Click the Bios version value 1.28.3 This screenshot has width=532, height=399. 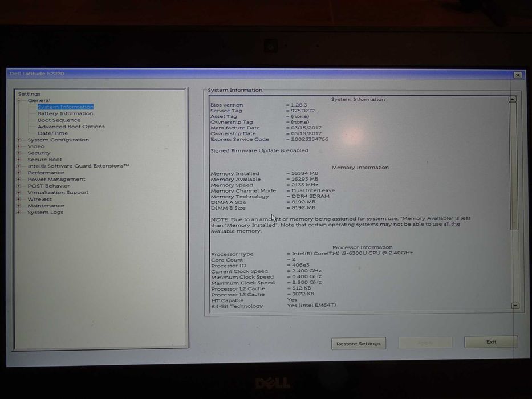(299, 105)
